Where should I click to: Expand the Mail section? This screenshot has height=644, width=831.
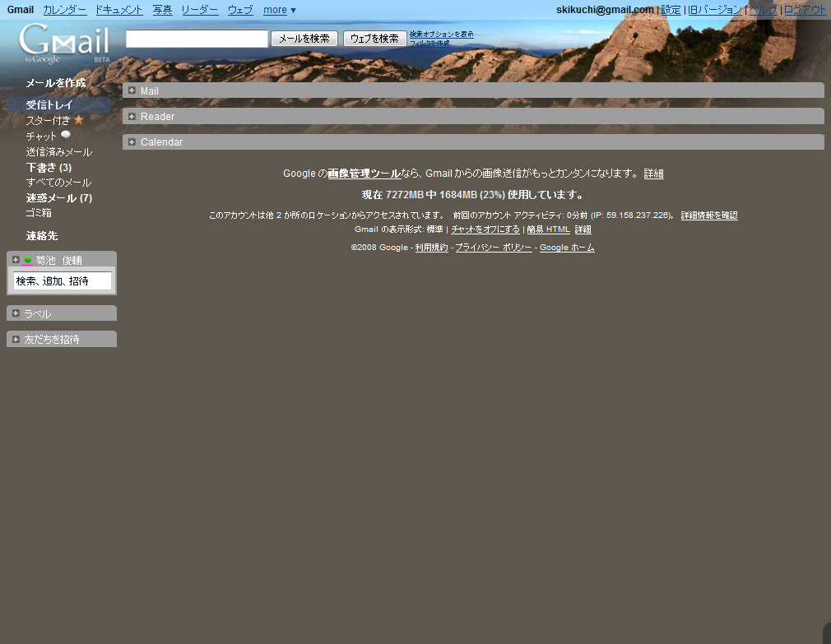pyautogui.click(x=132, y=90)
